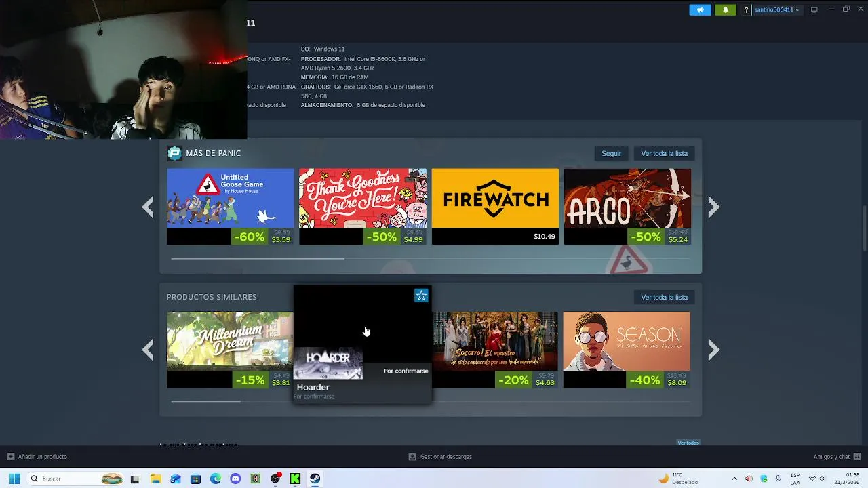
Task: Open Microsoft Edge from the taskbar
Action: tap(216, 479)
